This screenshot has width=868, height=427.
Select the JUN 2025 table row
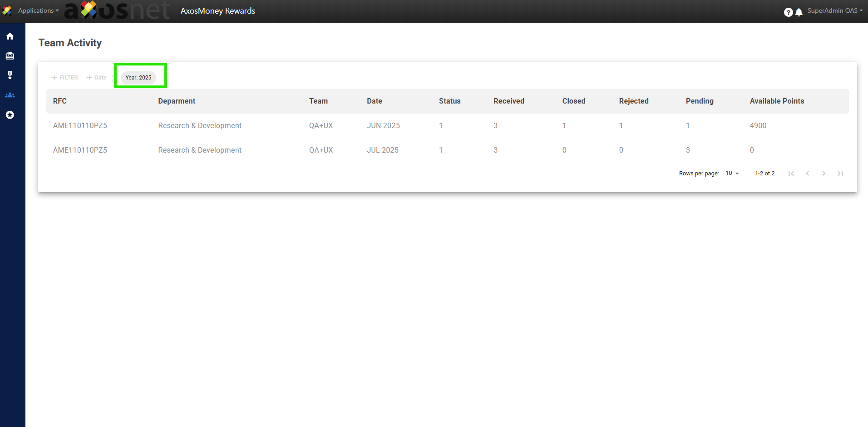point(383,126)
